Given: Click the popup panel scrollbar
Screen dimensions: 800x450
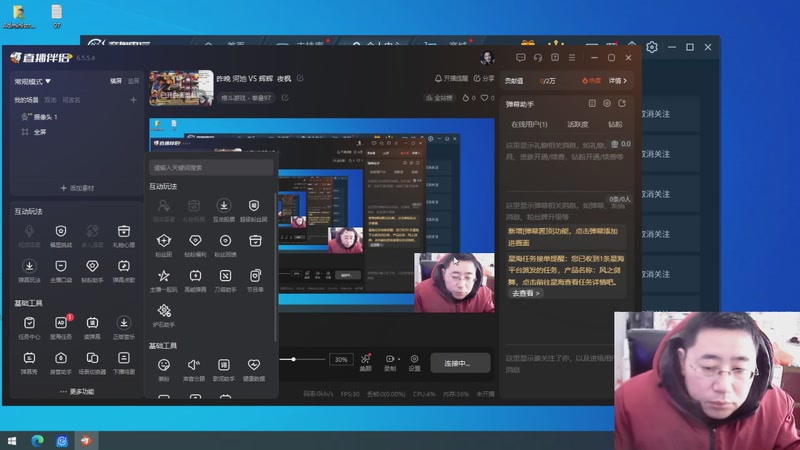Looking at the screenshot, I should 276,267.
